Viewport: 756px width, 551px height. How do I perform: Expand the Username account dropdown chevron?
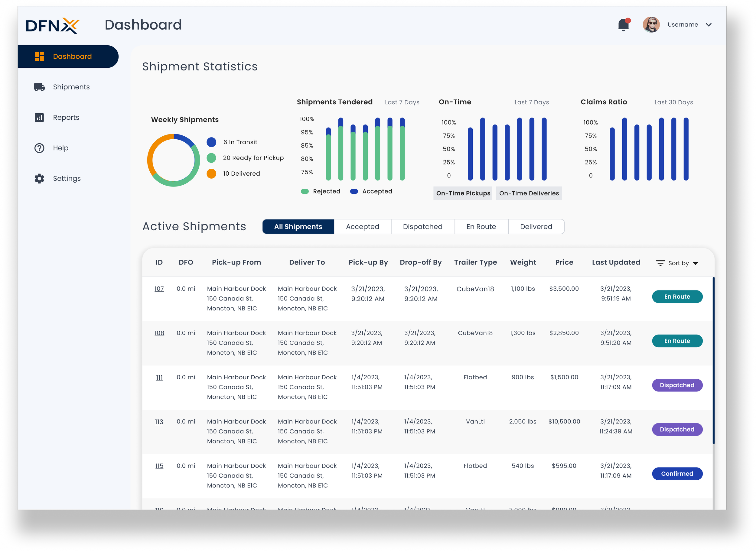point(709,25)
